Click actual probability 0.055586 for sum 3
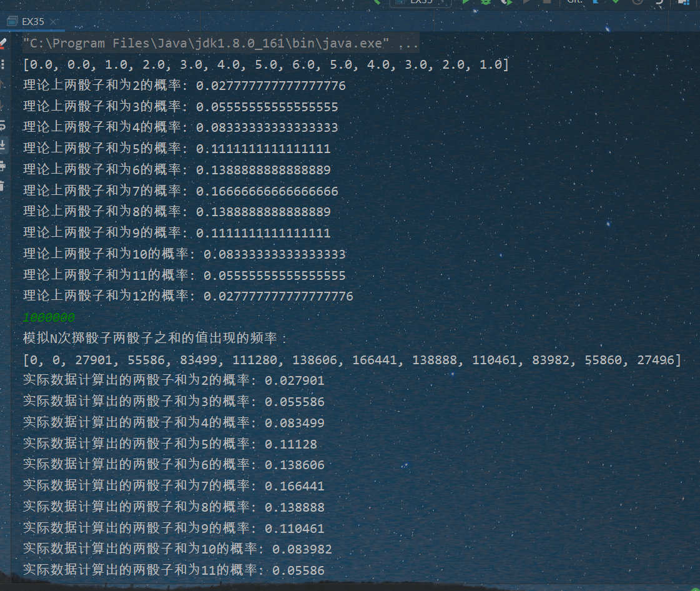Screen dimensions: 700x591 coord(295,402)
